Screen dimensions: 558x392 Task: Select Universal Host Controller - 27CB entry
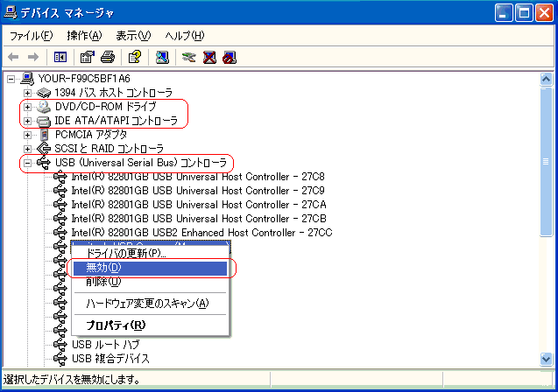click(199, 218)
